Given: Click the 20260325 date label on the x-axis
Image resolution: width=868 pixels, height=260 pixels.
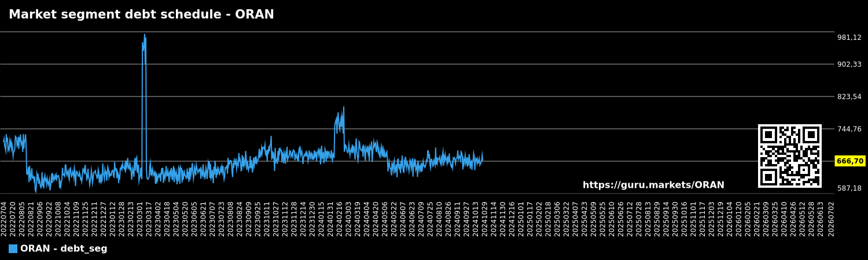Looking at the screenshot, I should (x=775, y=218).
